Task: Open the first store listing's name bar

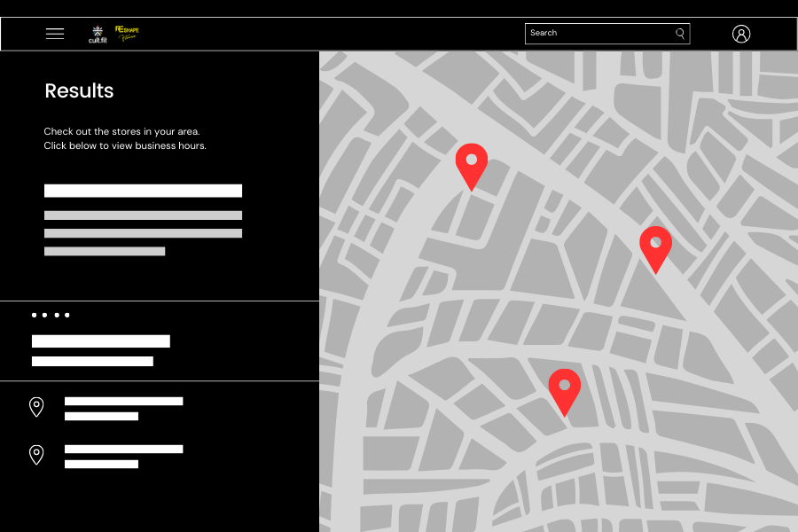Action: (123, 402)
